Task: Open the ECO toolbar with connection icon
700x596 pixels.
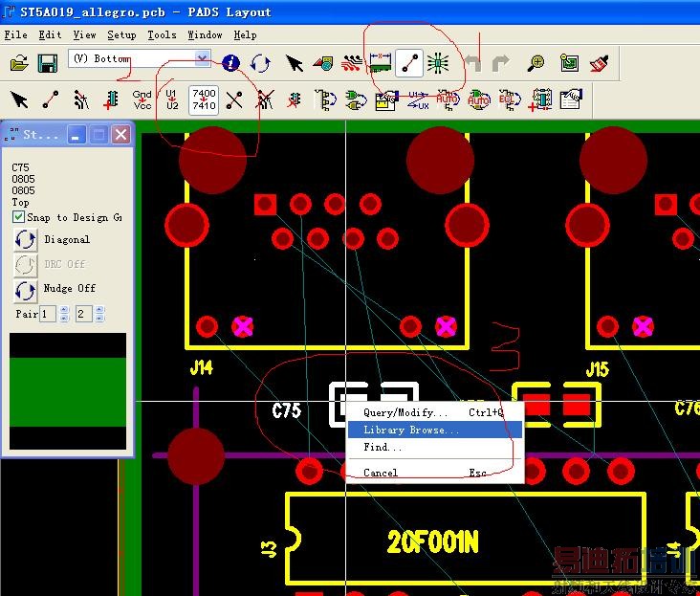Action: 410,63
